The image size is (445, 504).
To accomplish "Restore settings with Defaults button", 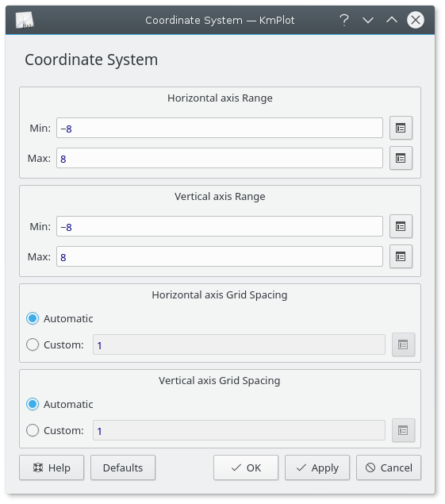I will click(x=123, y=467).
